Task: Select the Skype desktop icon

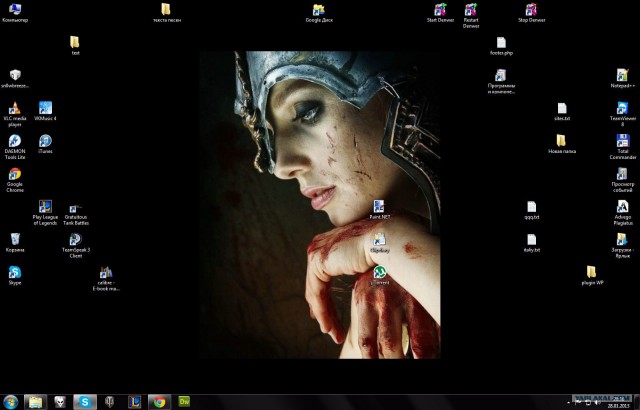Action: 15,272
